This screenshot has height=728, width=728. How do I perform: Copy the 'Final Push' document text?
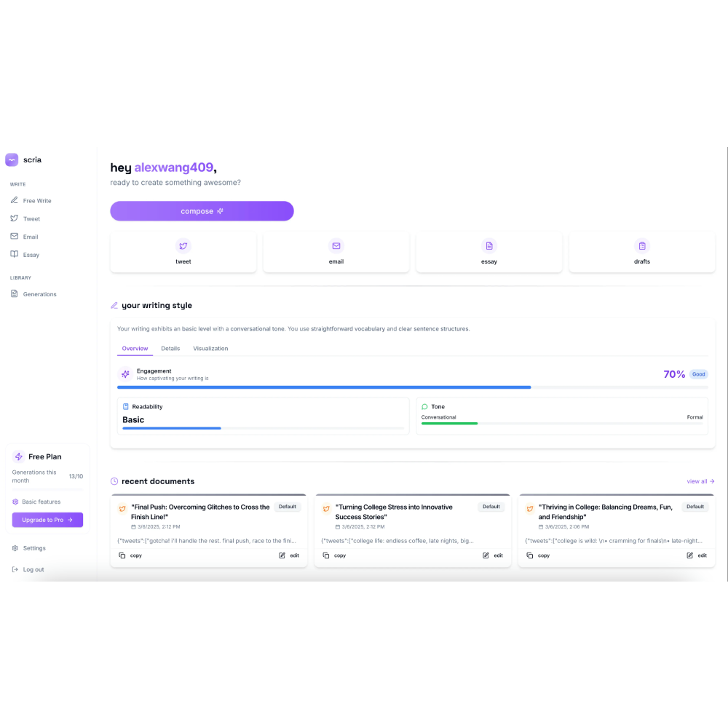[x=130, y=555]
